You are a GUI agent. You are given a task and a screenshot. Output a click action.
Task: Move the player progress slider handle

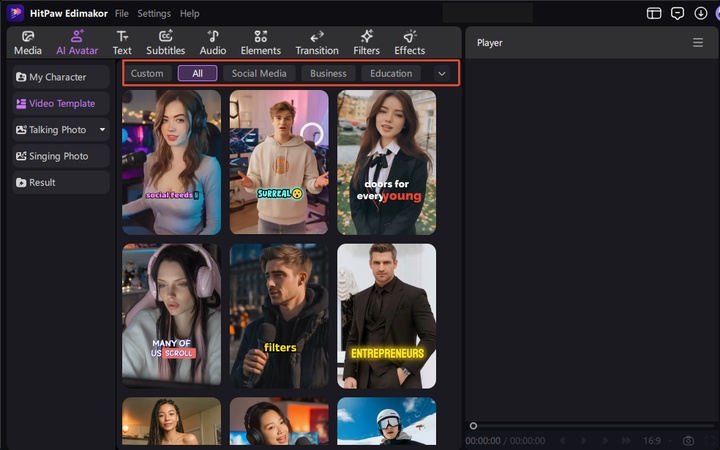click(x=473, y=426)
